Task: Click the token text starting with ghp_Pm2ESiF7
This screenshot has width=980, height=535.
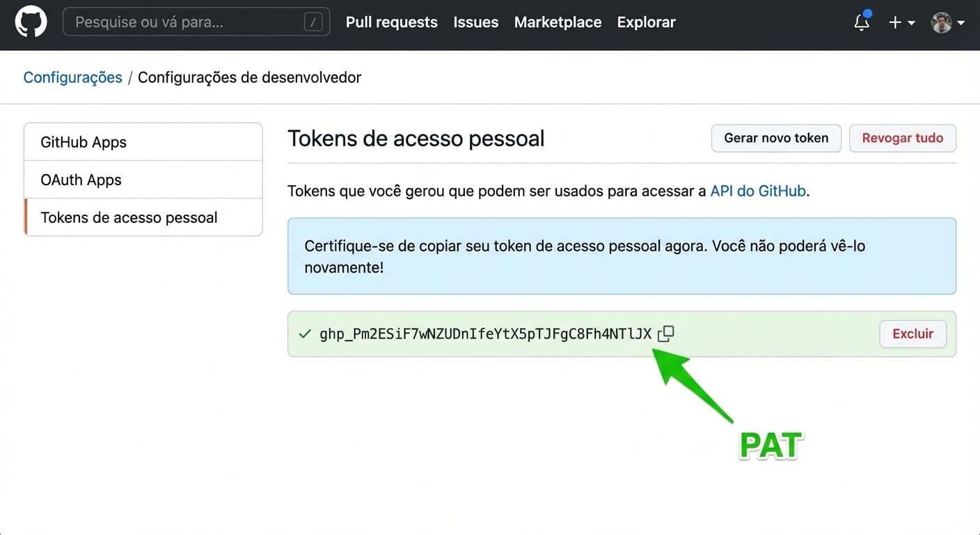Action: click(486, 334)
